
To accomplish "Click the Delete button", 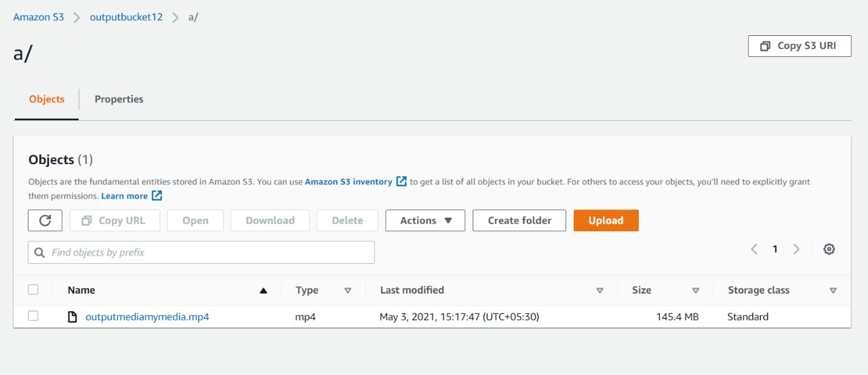I will coord(347,220).
